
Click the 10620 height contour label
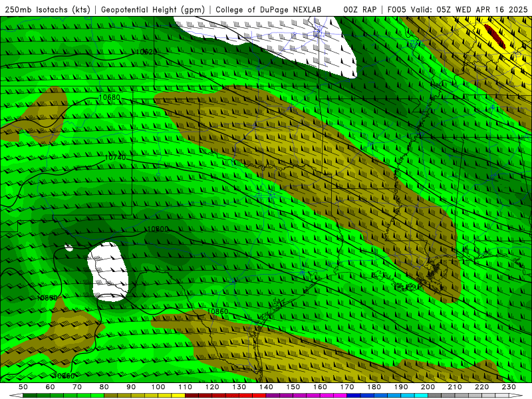point(146,52)
